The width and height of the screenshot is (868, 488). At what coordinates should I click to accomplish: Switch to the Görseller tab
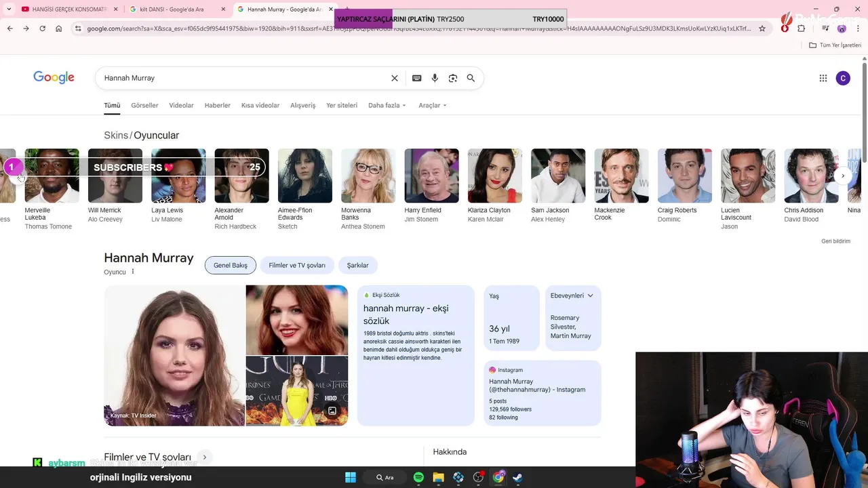click(x=144, y=105)
